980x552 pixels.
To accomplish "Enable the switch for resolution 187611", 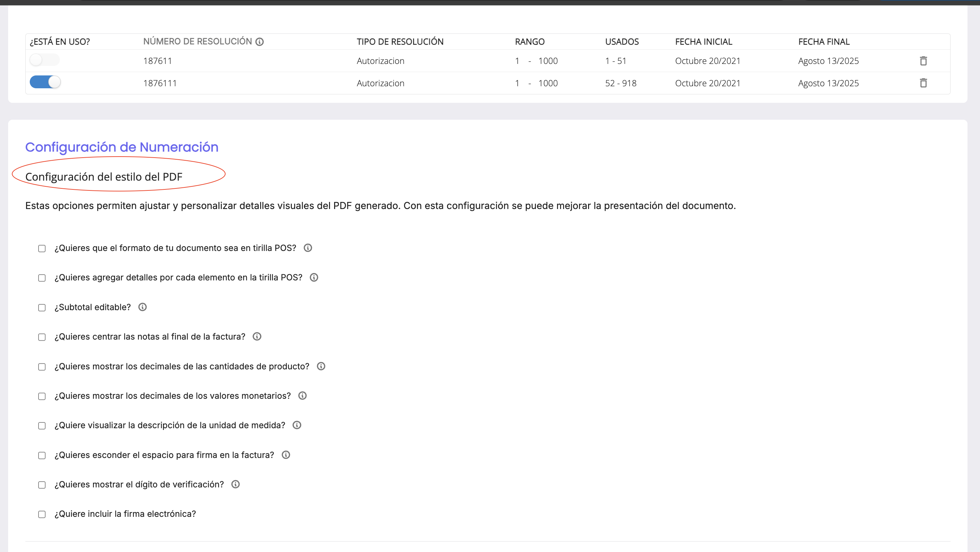I will [45, 60].
